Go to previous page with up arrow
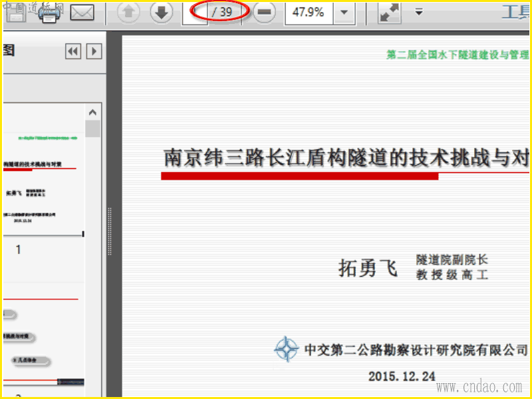Screen dimensions: 532x399 128,12
